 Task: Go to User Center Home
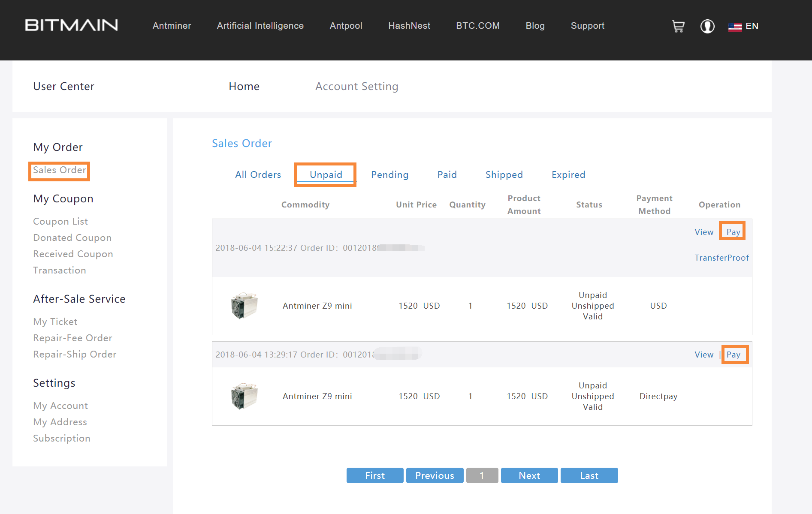[244, 86]
